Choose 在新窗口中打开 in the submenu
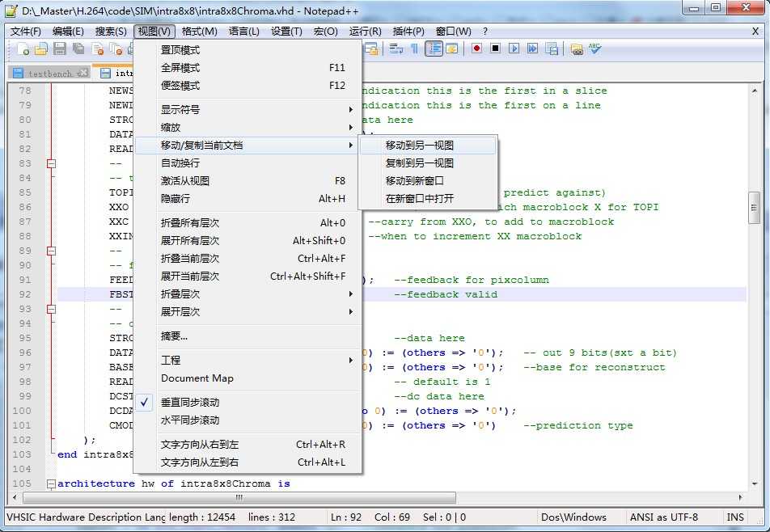Viewport: 770px width, 532px height. [428, 198]
